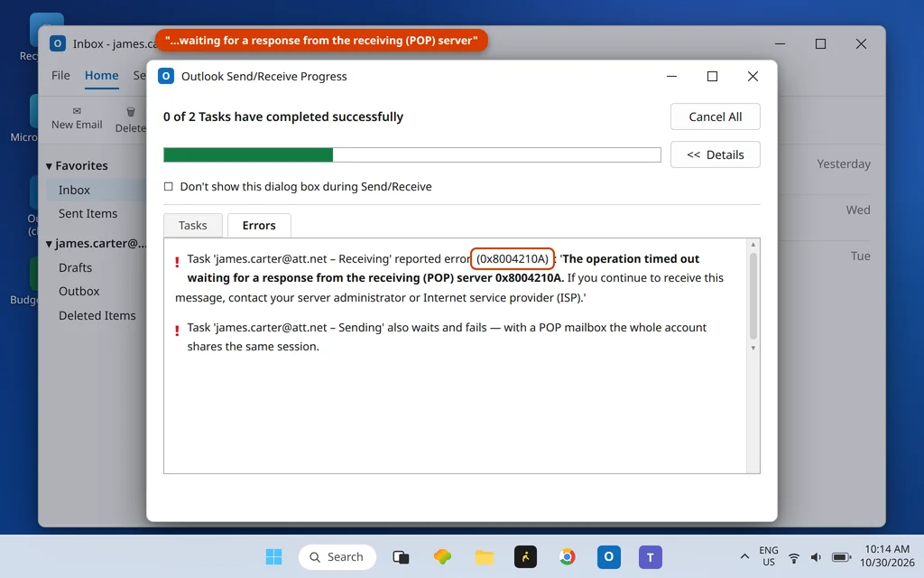The width and height of the screenshot is (924, 578).
Task: Click the Tue date in Outlook's message list
Action: tap(860, 256)
